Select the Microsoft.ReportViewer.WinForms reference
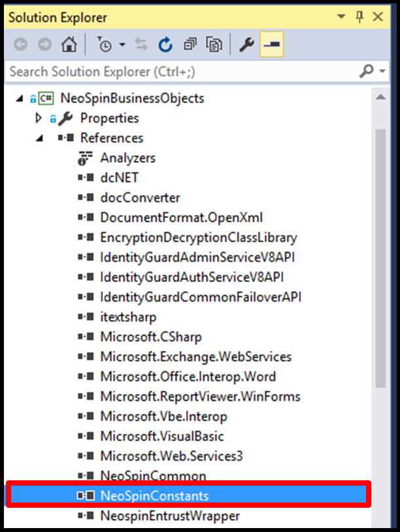The width and height of the screenshot is (400, 532). [x=201, y=397]
